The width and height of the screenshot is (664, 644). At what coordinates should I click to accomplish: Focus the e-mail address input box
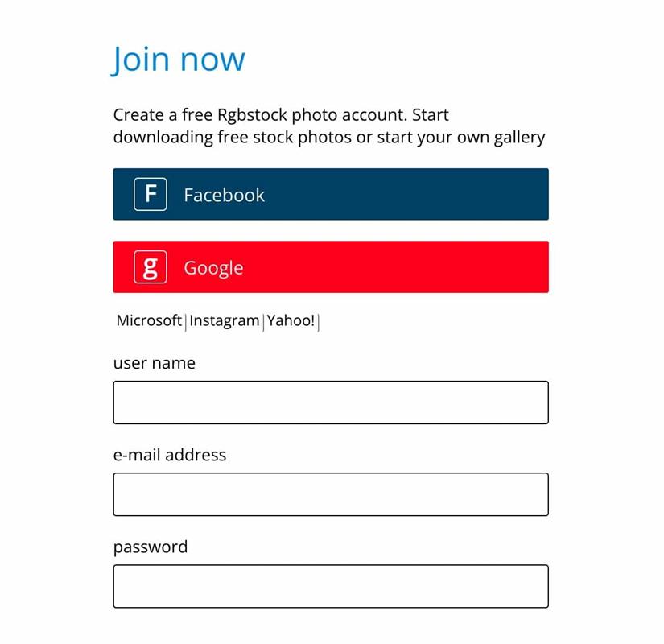coord(331,494)
